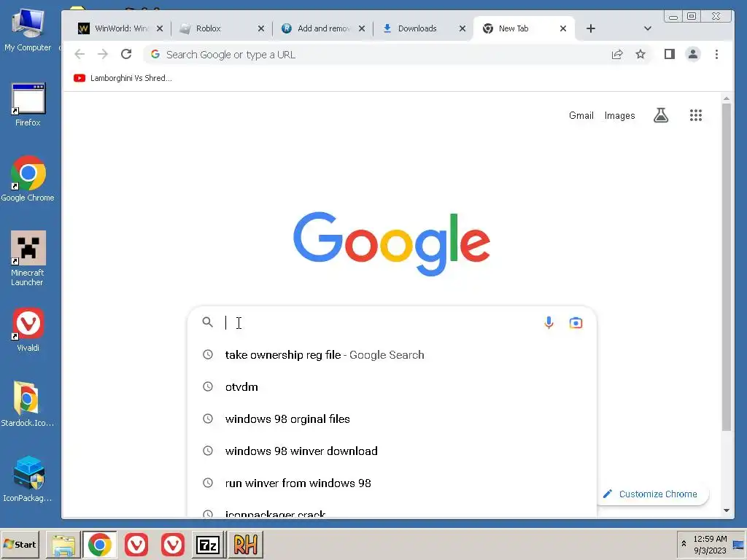Open the Google apps grid
Viewport: 747px width, 560px height.
coord(695,115)
